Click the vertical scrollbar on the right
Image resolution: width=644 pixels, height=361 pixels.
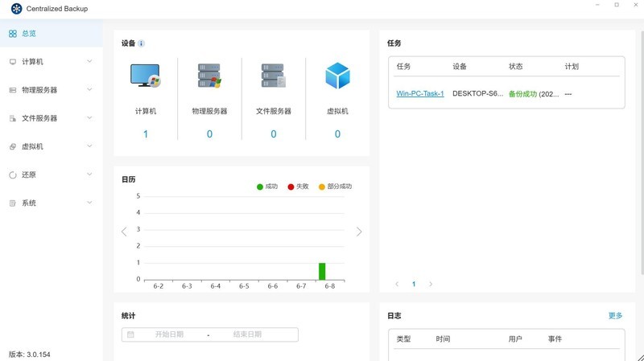642,152
